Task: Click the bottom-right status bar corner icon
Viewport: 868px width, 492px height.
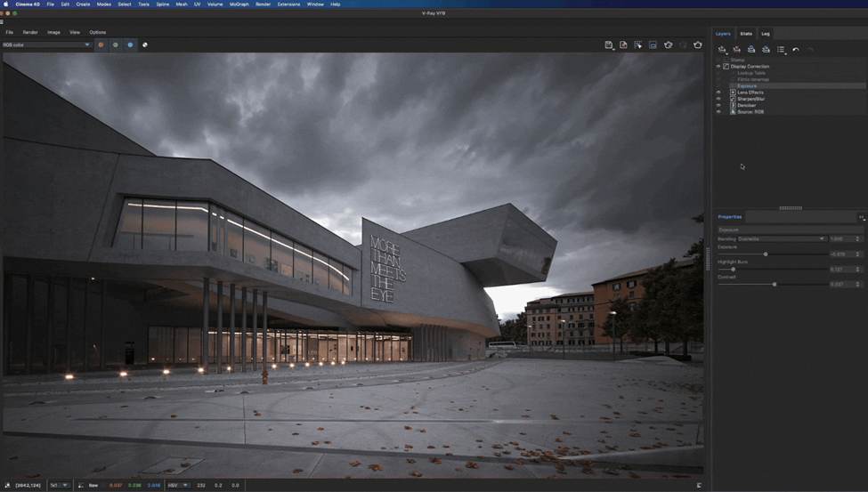Action: pyautogui.click(x=699, y=486)
